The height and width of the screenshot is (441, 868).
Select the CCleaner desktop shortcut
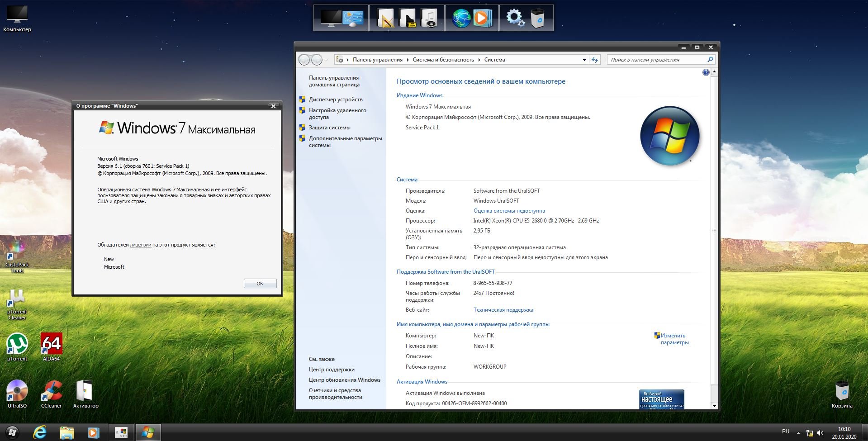pos(51,394)
